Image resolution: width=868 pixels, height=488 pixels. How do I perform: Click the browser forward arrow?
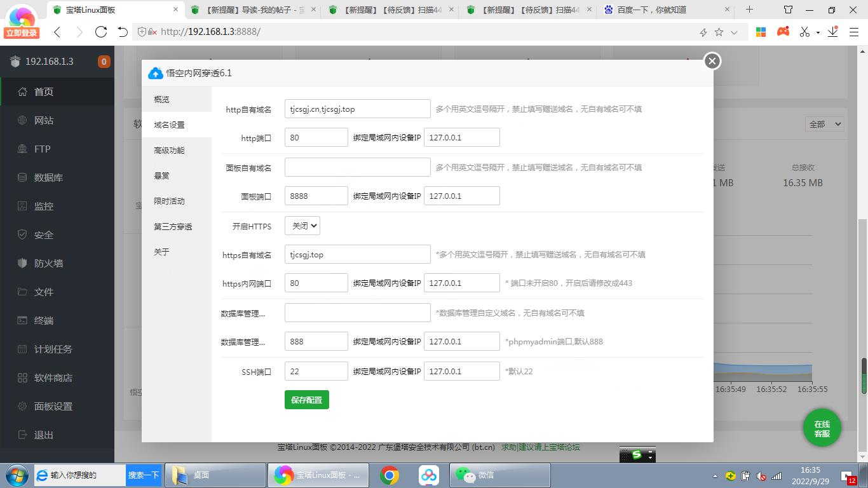(79, 32)
